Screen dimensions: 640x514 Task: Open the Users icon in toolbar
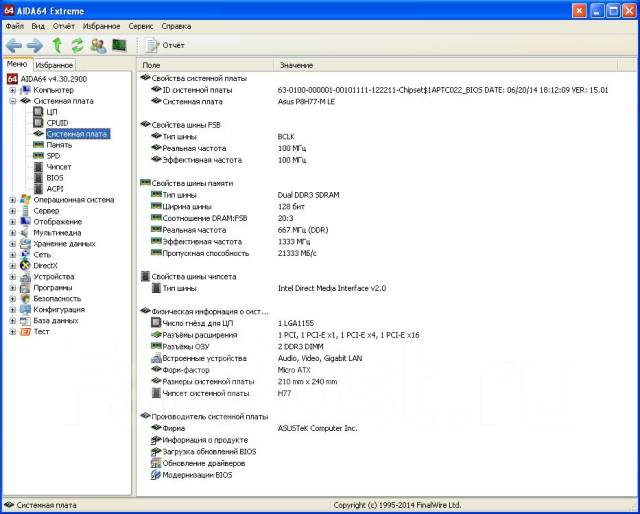(98, 45)
